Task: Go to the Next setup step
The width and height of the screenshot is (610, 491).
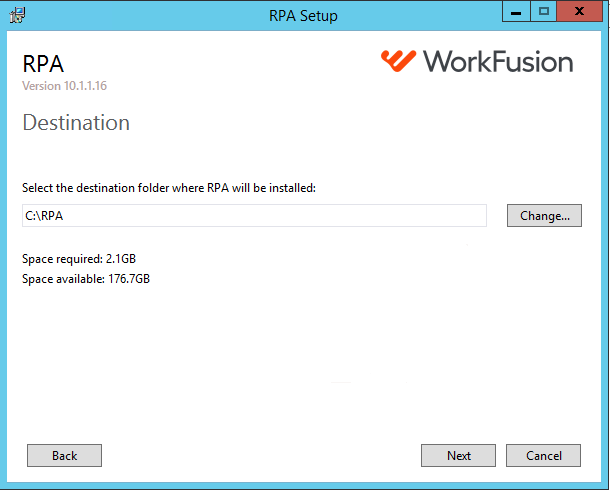Action: click(458, 456)
